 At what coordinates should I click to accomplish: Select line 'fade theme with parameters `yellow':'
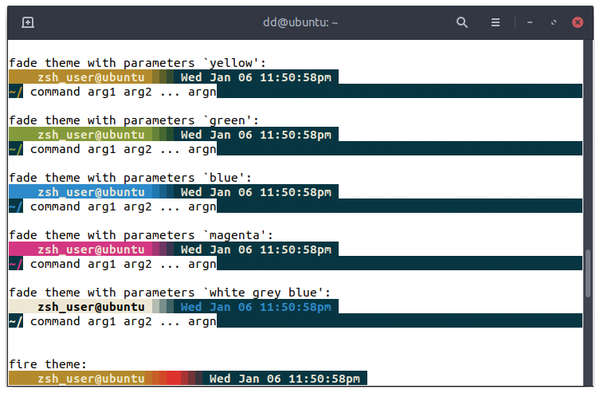[x=137, y=63]
